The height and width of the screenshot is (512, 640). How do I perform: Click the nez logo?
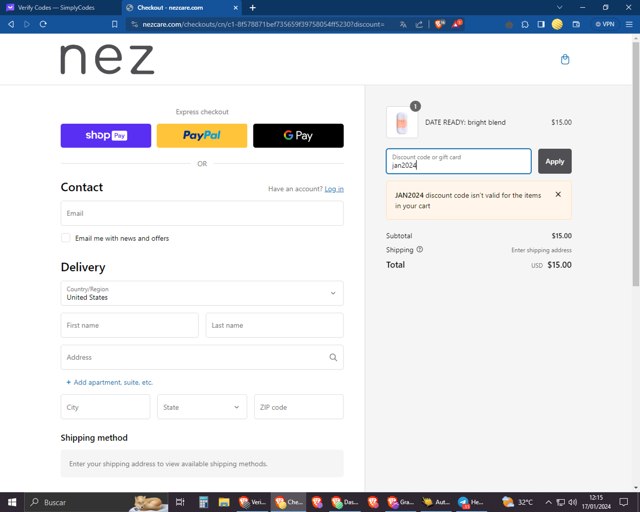coord(107,60)
